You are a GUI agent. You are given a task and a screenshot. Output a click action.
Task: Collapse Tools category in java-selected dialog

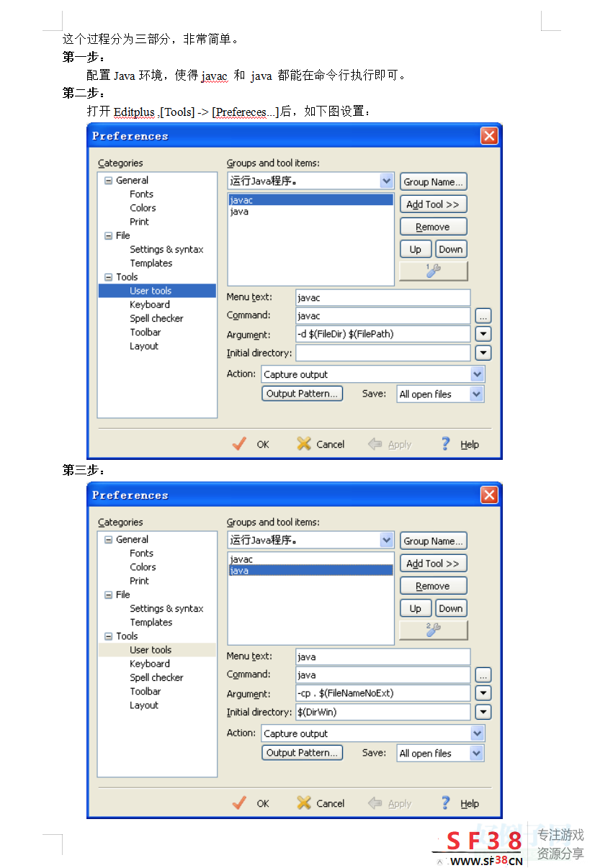[109, 636]
